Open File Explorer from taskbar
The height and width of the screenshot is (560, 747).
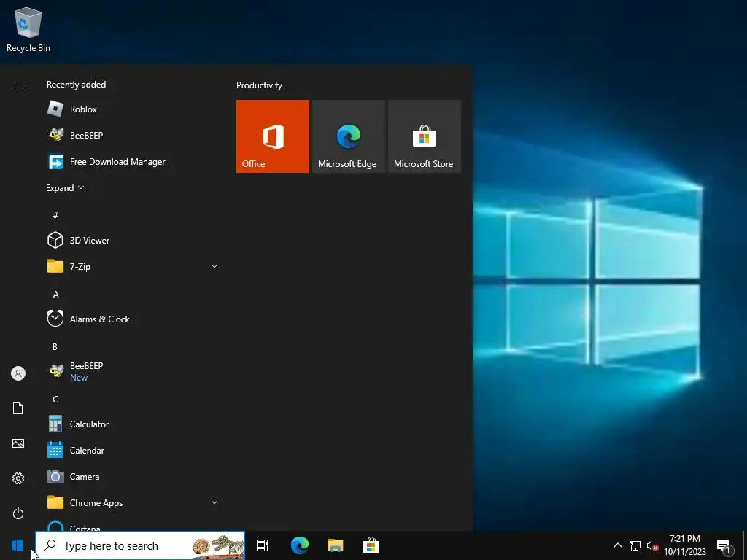pos(336,545)
